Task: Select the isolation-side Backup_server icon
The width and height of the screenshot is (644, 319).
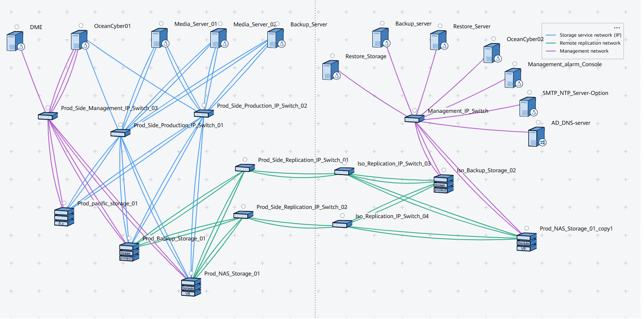Action: [x=381, y=38]
